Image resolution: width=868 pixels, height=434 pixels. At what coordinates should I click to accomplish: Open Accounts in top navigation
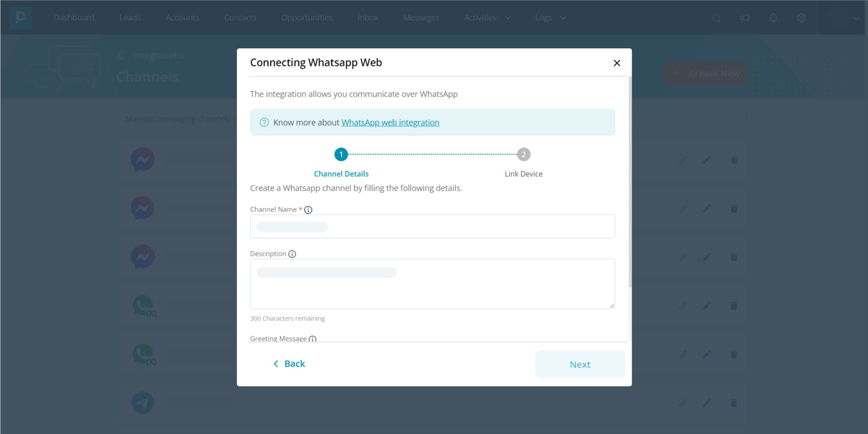point(182,18)
